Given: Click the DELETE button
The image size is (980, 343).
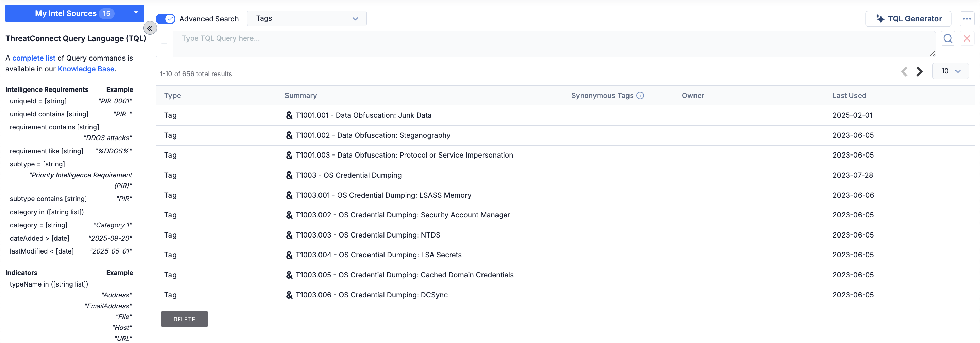Looking at the screenshot, I should (184, 319).
